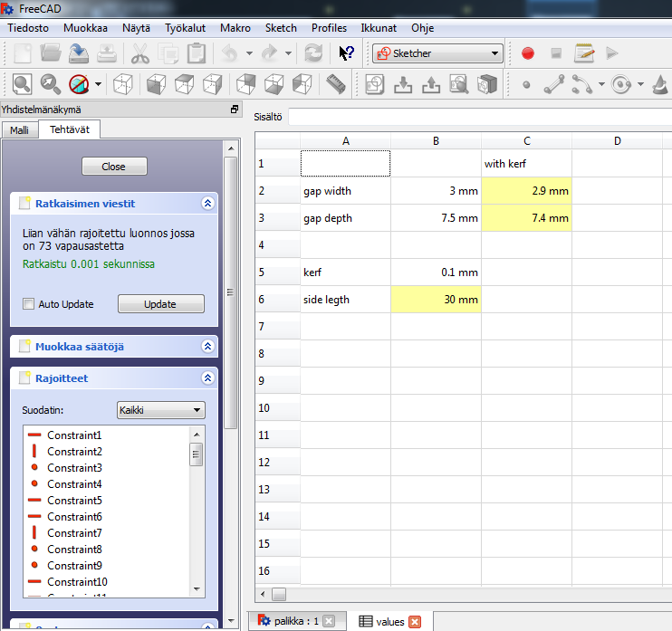Click the Refresh recompute icon

pyautogui.click(x=313, y=53)
